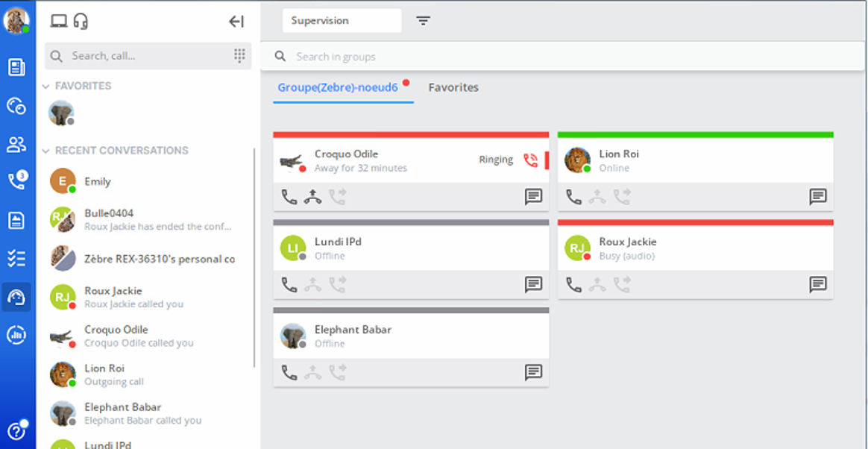The image size is (868, 449).
Task: Open the help icon at sidebar bottom
Action: click(16, 430)
